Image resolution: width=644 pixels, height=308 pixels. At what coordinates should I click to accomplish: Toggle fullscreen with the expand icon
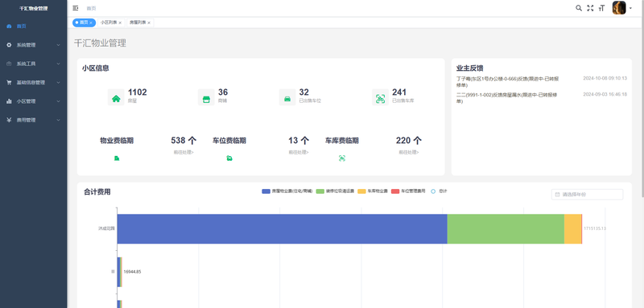click(x=590, y=8)
